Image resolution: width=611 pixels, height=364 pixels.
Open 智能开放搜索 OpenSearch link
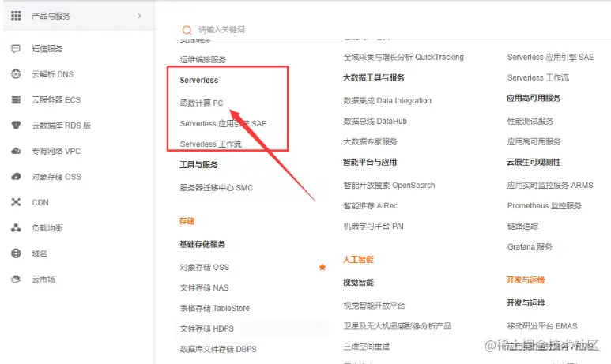tap(389, 185)
